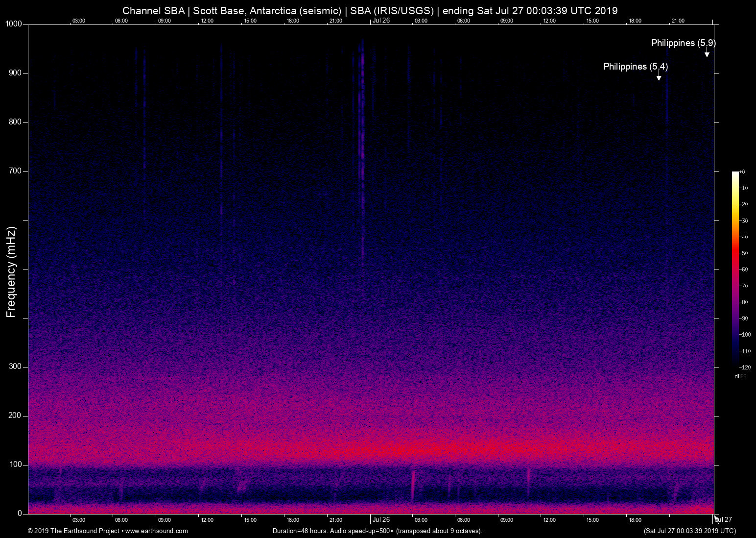Click the Frequency (mHz) axis label
756x538 pixels.
pyautogui.click(x=11, y=272)
